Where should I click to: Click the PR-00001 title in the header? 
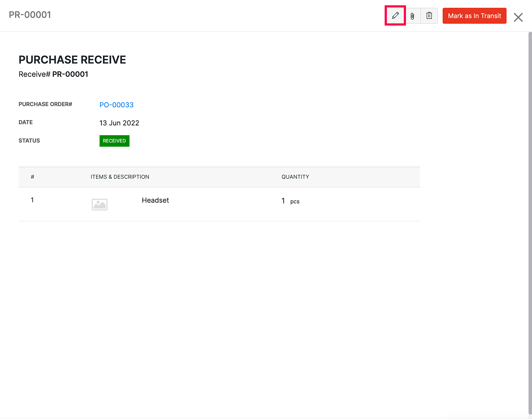[x=30, y=15]
